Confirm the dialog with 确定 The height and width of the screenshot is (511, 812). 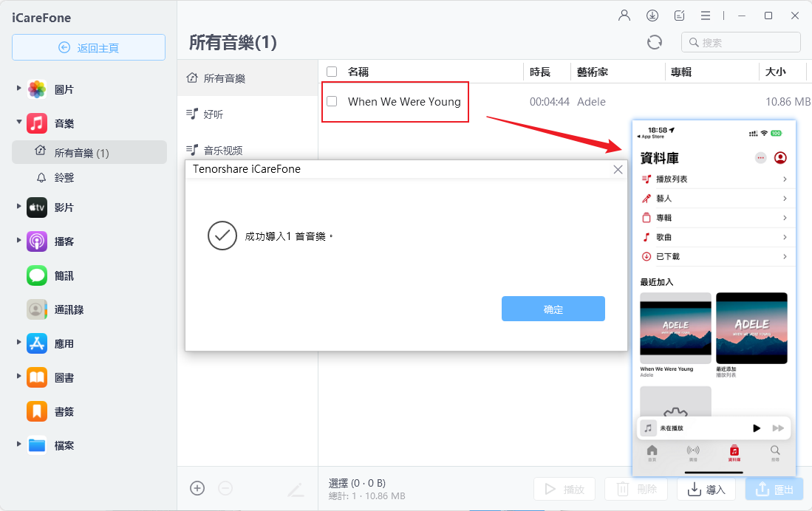553,309
